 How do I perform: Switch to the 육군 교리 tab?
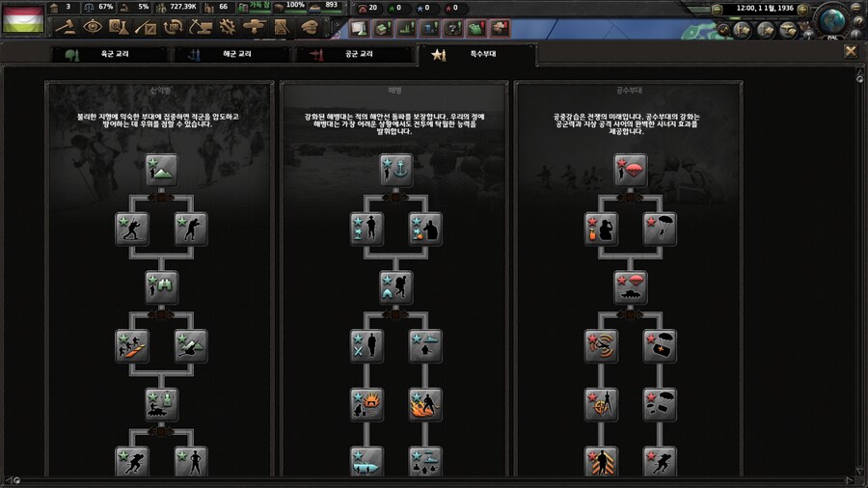(96, 55)
